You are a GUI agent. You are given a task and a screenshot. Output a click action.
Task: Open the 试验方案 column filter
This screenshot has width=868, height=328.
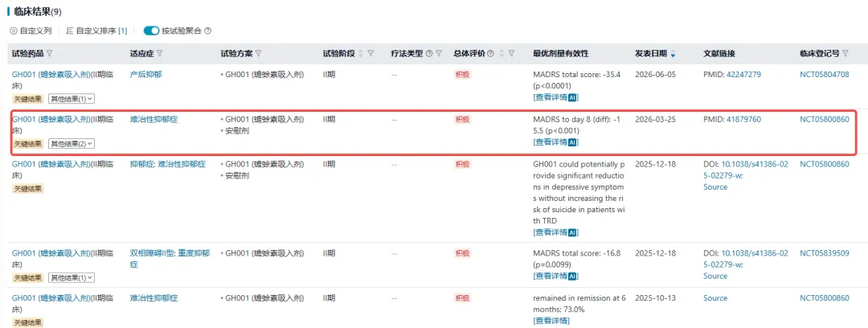[x=258, y=54]
